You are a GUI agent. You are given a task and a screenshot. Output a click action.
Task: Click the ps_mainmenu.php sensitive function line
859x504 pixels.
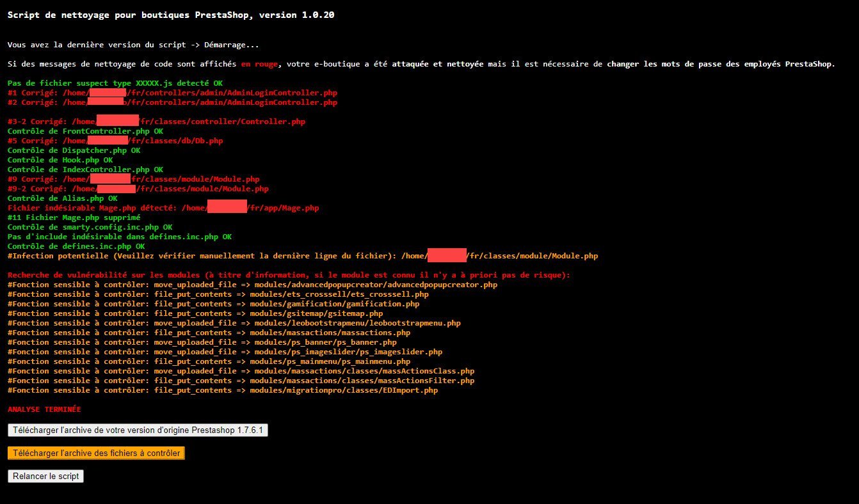click(209, 361)
